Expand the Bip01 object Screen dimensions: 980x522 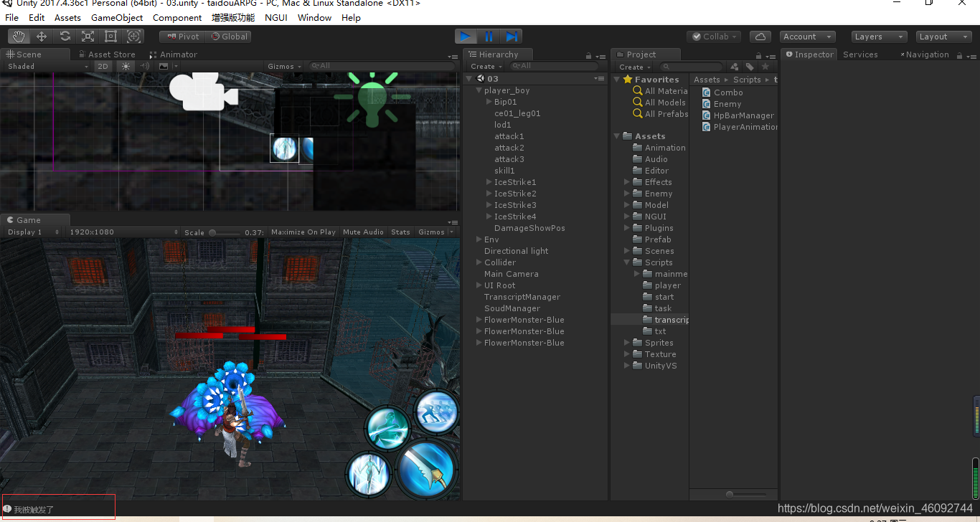pyautogui.click(x=489, y=102)
